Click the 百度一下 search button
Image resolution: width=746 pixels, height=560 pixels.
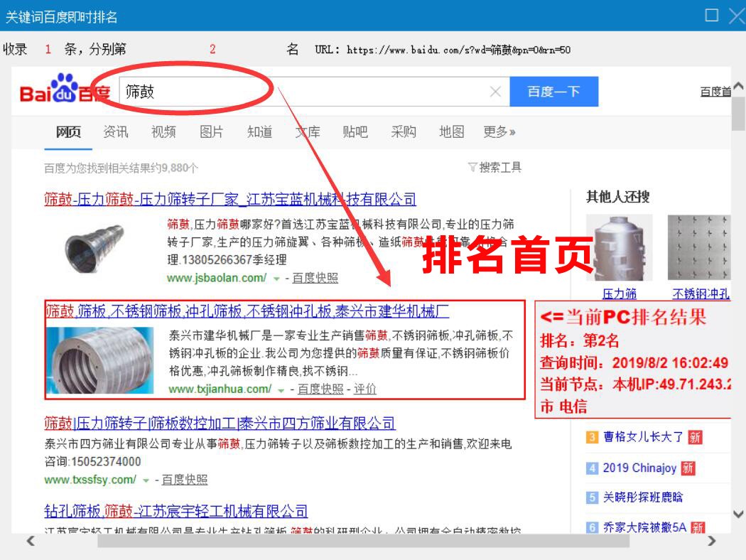click(553, 90)
